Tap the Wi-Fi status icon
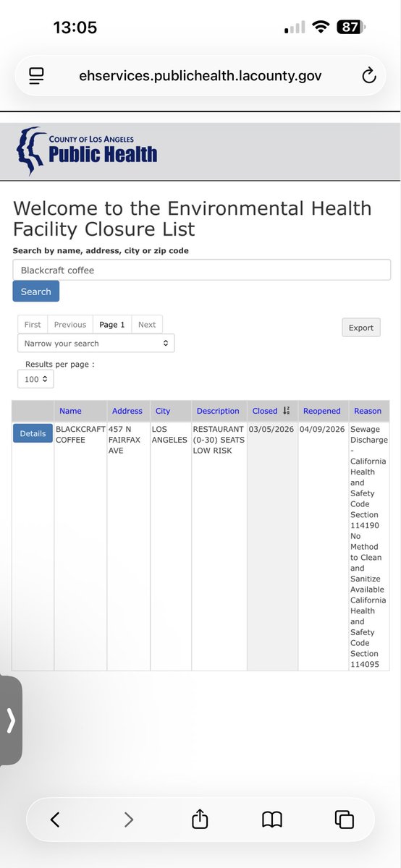Viewport: 401px width, 868px height. [321, 27]
